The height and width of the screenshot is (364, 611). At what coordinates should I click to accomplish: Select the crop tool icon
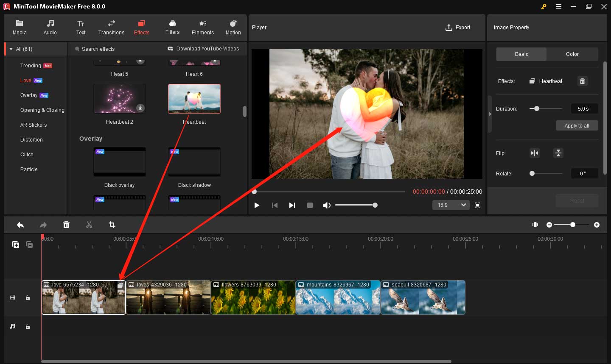(x=112, y=225)
